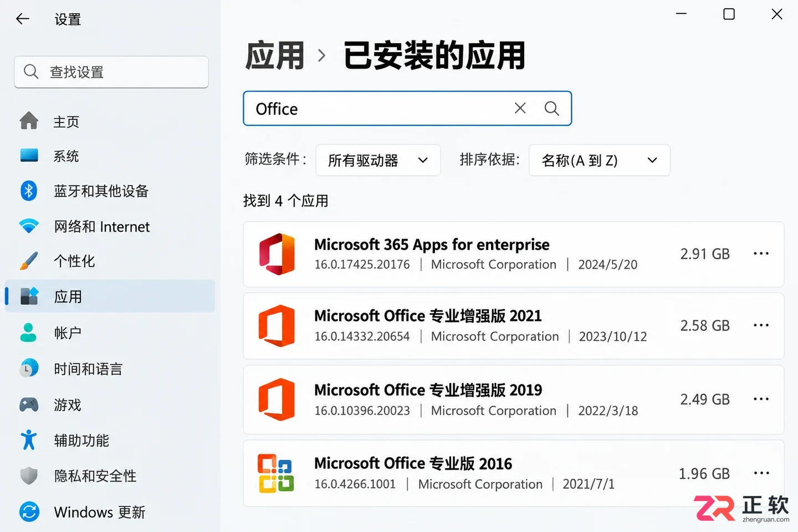Open more options for Office 专业版 2016
The width and height of the screenshot is (798, 532).
click(761, 473)
